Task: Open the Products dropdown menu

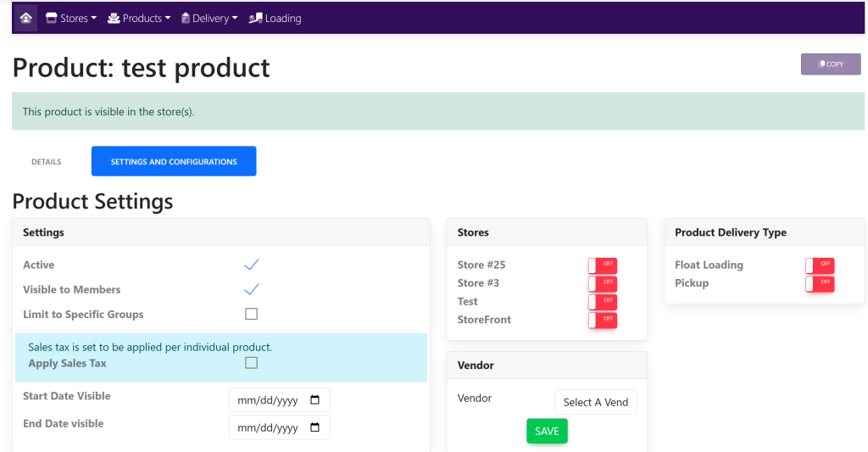Action: point(139,18)
